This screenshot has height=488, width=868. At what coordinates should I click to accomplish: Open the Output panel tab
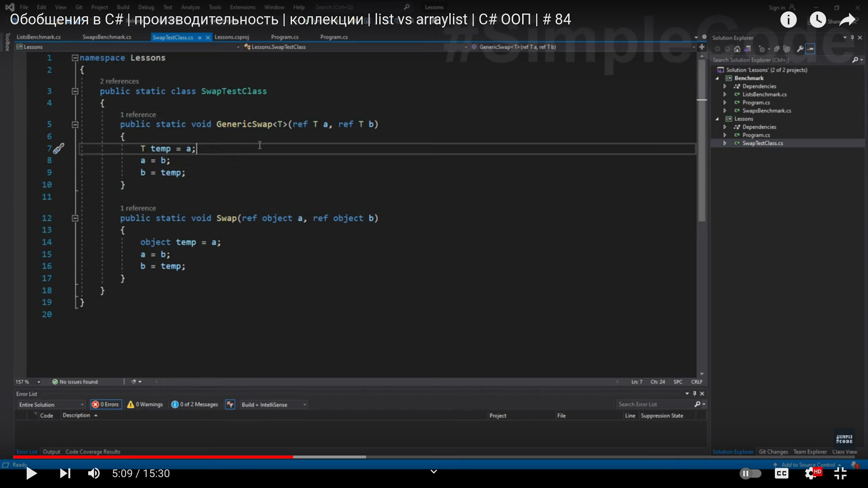point(51,452)
